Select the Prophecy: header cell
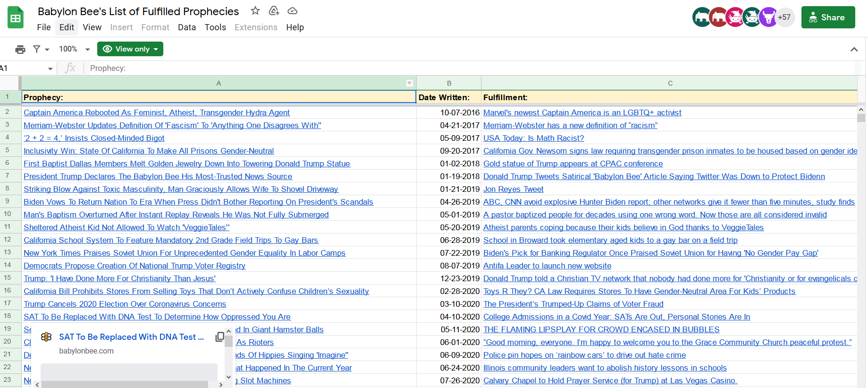Viewport: 868px width, 388px height. coord(219,97)
